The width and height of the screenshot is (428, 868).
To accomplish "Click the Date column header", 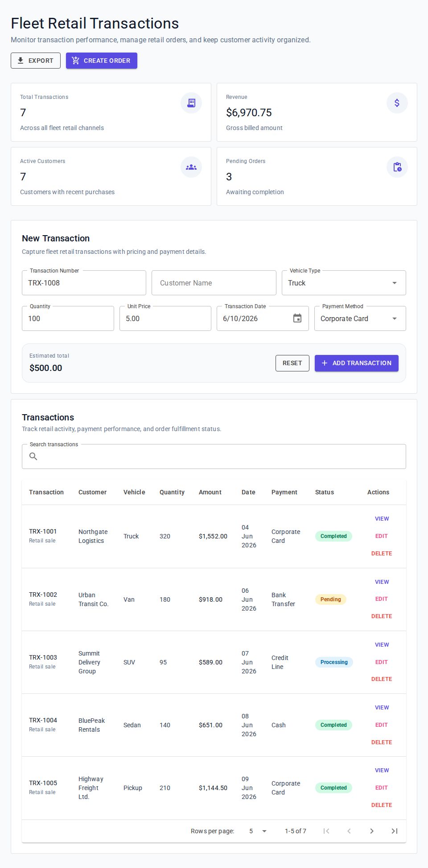I will point(248,492).
